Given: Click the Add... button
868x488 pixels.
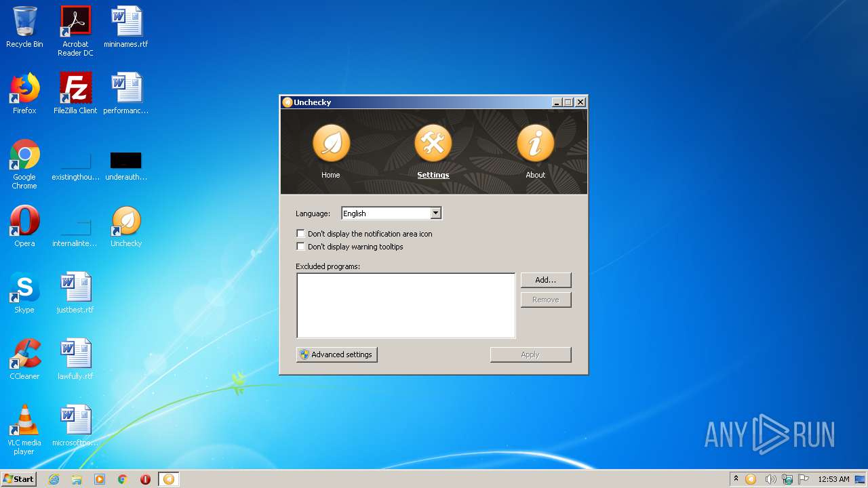Looking at the screenshot, I should coord(546,280).
